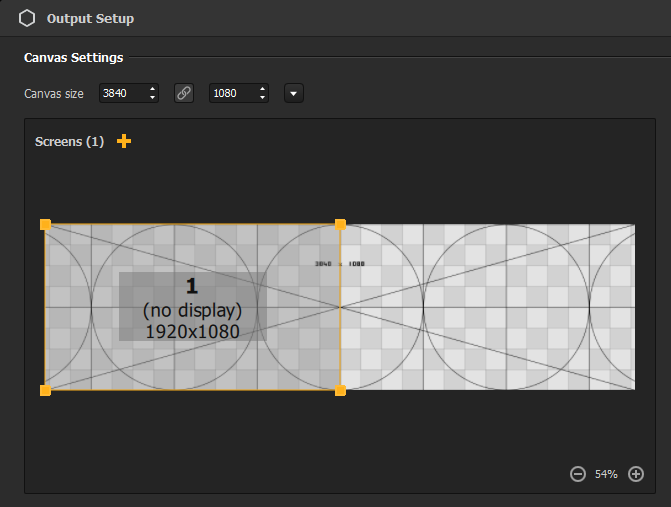Click the top-right handle of screen 1
The width and height of the screenshot is (671, 507).
pos(340,225)
